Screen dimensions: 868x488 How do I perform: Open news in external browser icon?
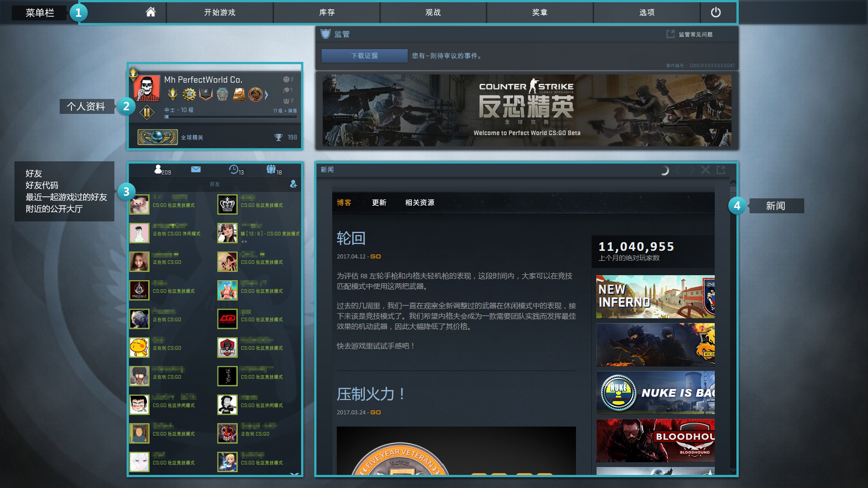pyautogui.click(x=721, y=170)
